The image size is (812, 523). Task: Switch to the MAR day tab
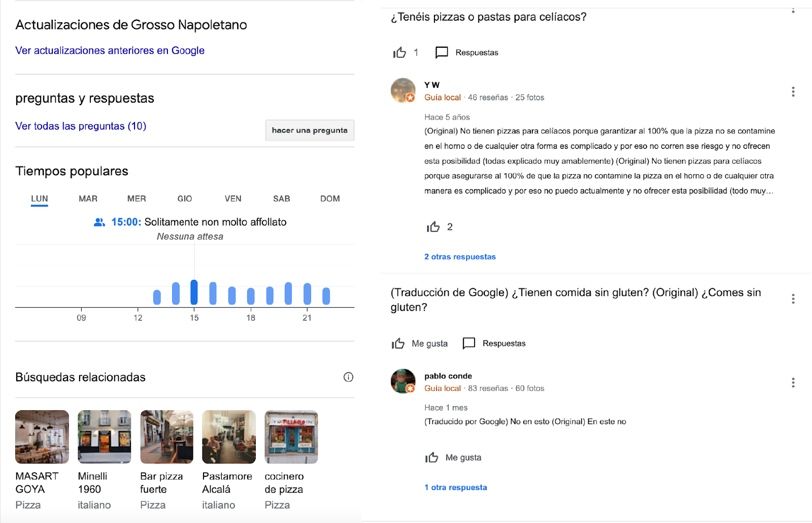[88, 199]
